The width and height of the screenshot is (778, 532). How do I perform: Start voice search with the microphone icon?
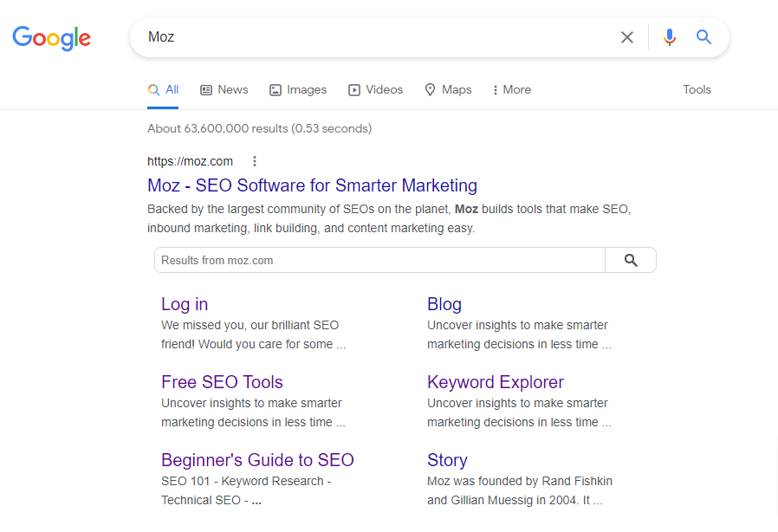coord(670,37)
